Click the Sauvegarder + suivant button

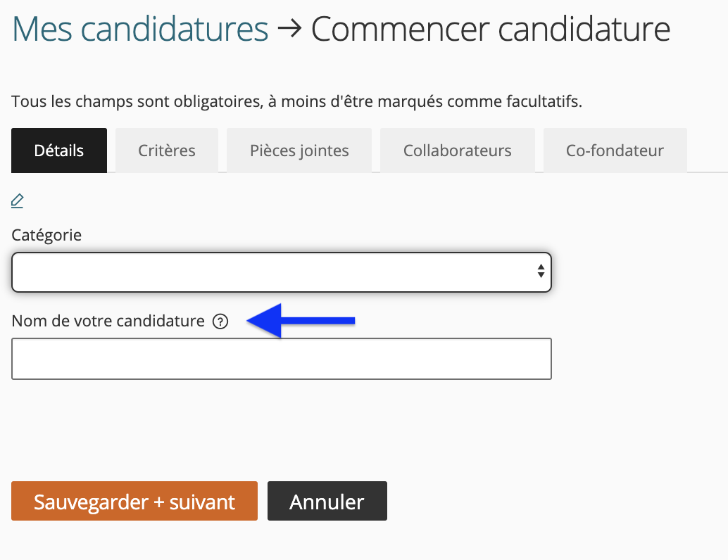point(134,501)
